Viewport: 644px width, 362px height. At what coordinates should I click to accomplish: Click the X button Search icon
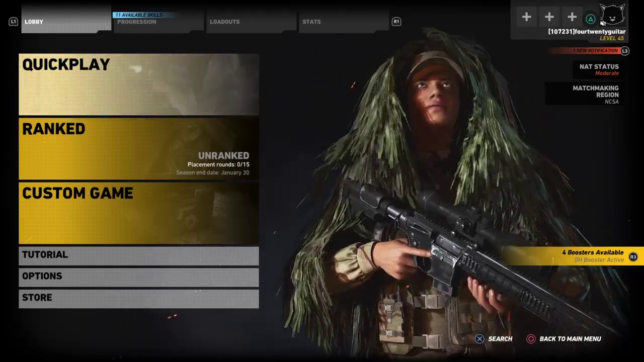point(479,339)
